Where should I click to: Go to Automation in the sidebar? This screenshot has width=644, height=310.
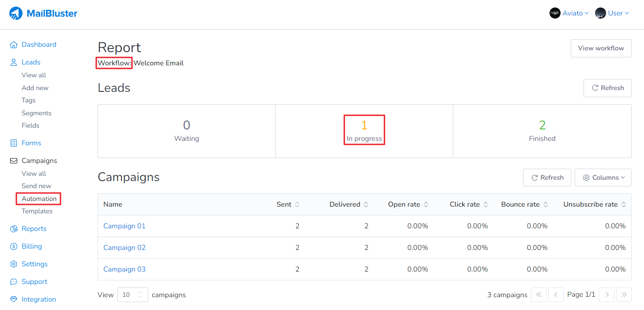click(39, 199)
